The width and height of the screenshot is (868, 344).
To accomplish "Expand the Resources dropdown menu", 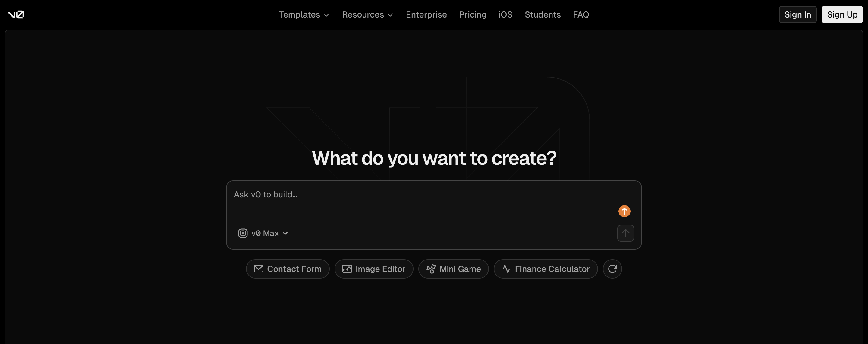I will (367, 14).
